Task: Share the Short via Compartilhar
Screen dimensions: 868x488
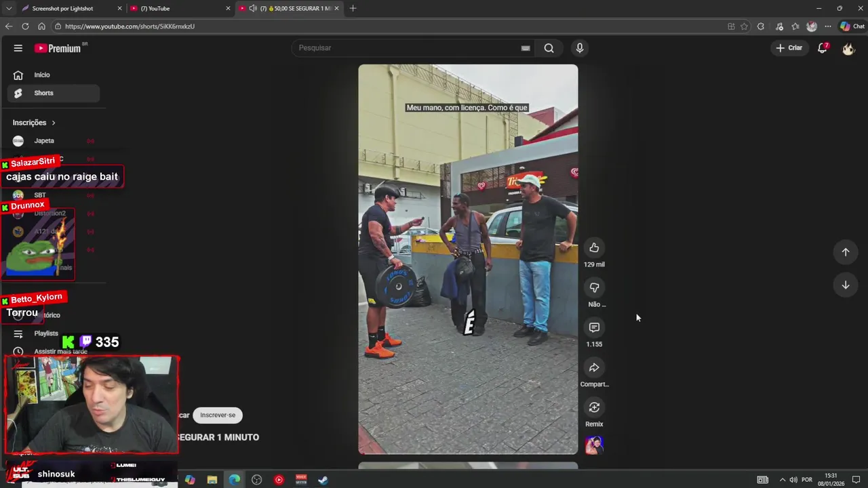Action: tap(594, 368)
